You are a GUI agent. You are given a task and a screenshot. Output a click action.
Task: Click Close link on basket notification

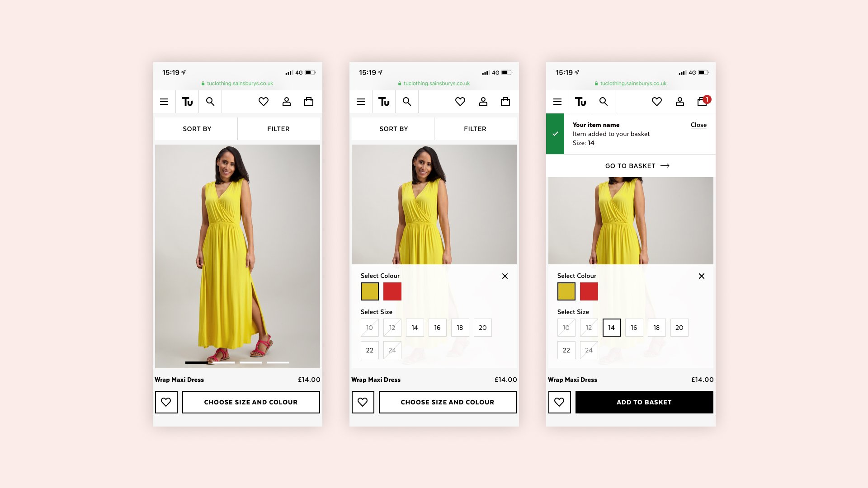click(698, 125)
